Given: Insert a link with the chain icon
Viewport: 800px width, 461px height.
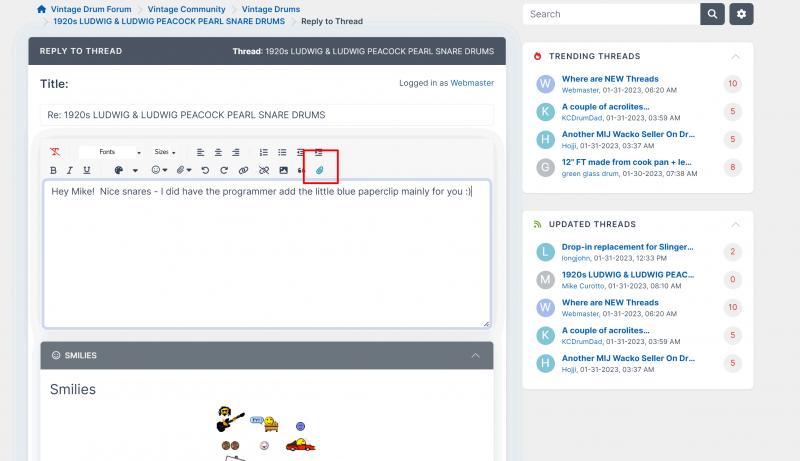Looking at the screenshot, I should point(244,170).
